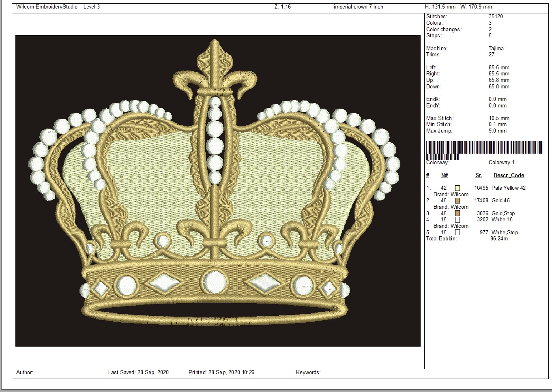The width and height of the screenshot is (552, 392).
Task: Click the Tajima machine value
Action: tap(496, 49)
